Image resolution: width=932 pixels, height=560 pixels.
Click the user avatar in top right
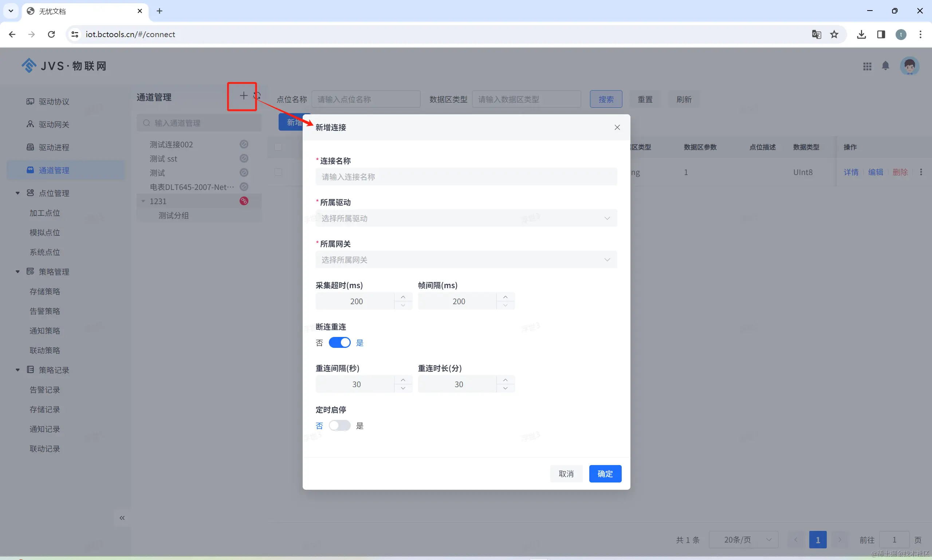click(x=909, y=66)
